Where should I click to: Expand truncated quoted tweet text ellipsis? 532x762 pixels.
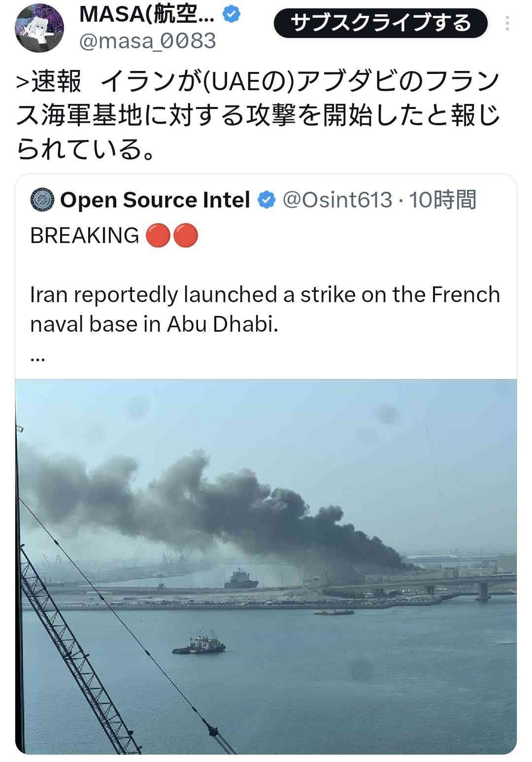click(37, 359)
